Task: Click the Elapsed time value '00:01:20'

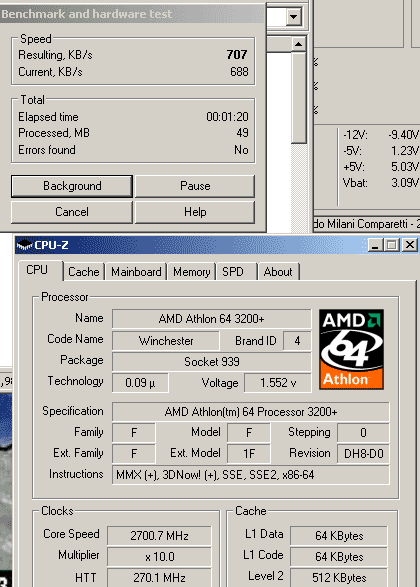Action: (227, 117)
